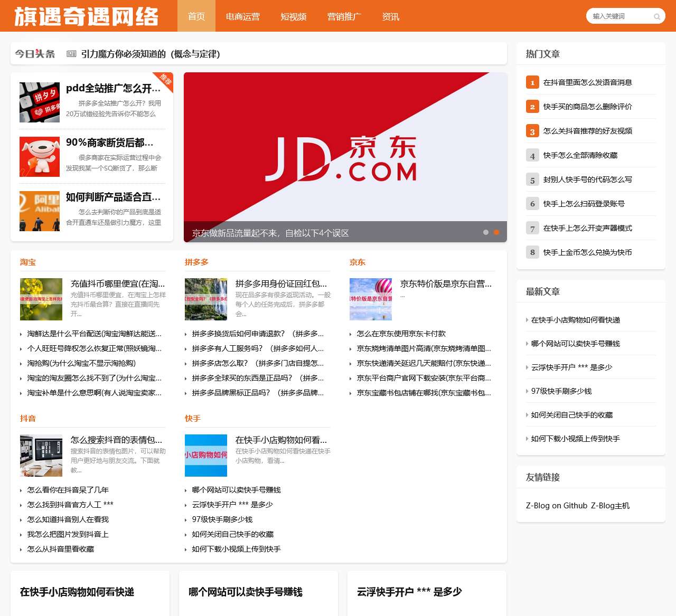The height and width of the screenshot is (616, 676).
Task: Click rank badge 3 in hot articles
Action: pyautogui.click(x=532, y=131)
